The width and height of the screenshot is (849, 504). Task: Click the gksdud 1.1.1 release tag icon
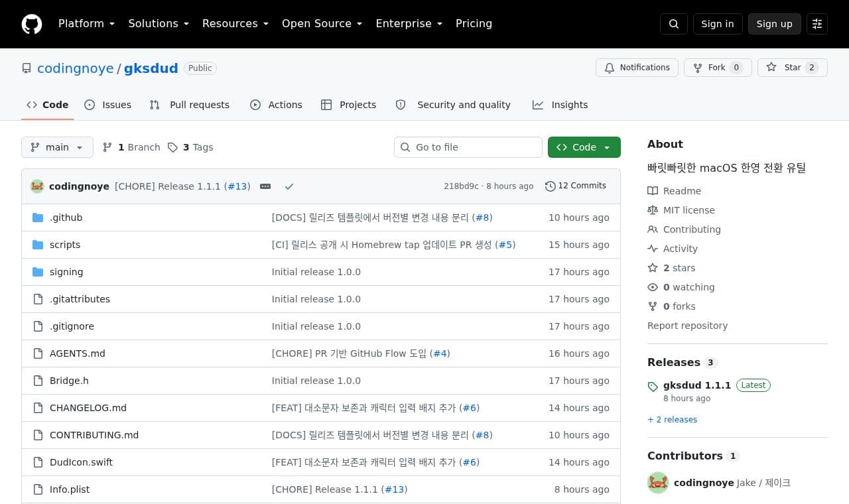click(653, 387)
